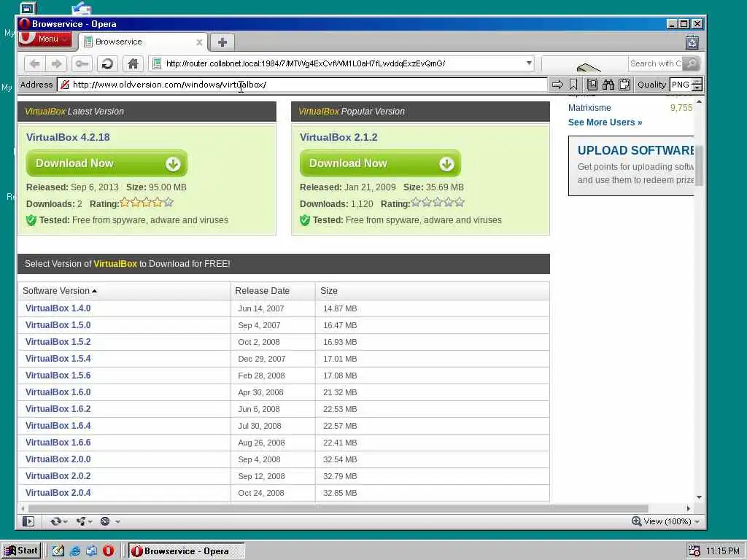
Task: Open the password wand key button
Action: click(82, 63)
